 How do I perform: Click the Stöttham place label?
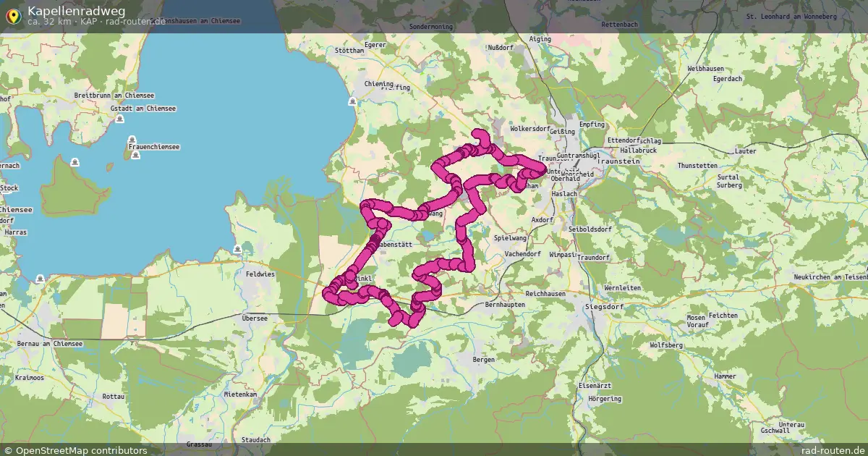(x=350, y=51)
